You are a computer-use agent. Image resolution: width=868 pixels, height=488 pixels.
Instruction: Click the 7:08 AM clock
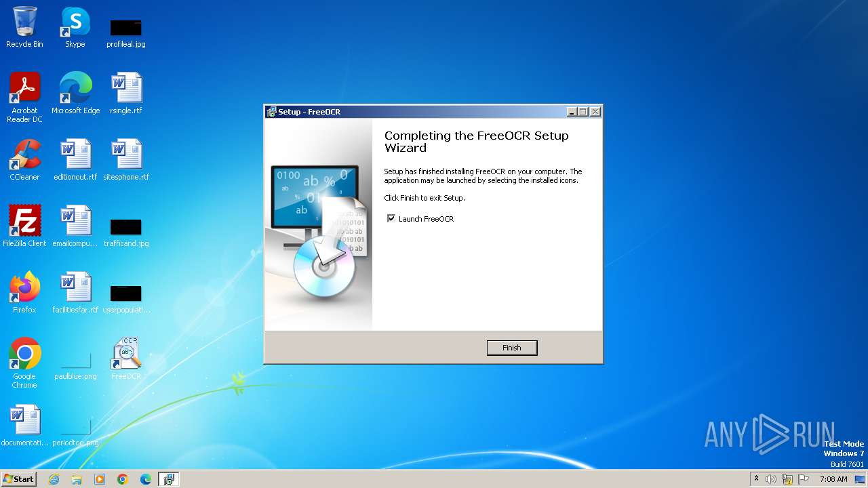[x=833, y=479]
